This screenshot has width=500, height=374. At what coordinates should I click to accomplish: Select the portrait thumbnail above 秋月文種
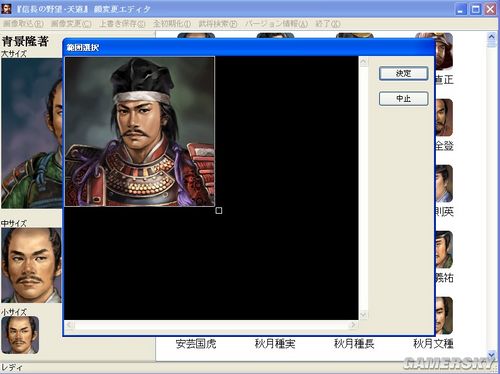[x=444, y=316]
